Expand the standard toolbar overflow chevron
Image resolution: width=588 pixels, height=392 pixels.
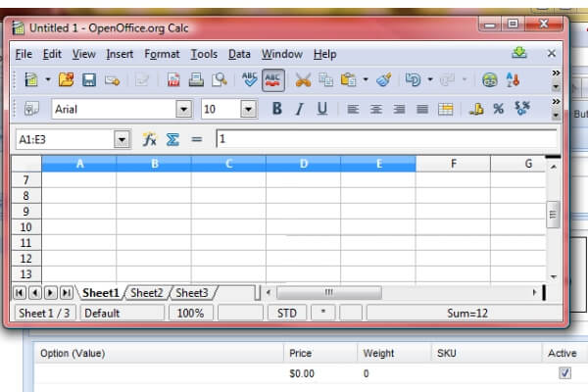[556, 73]
